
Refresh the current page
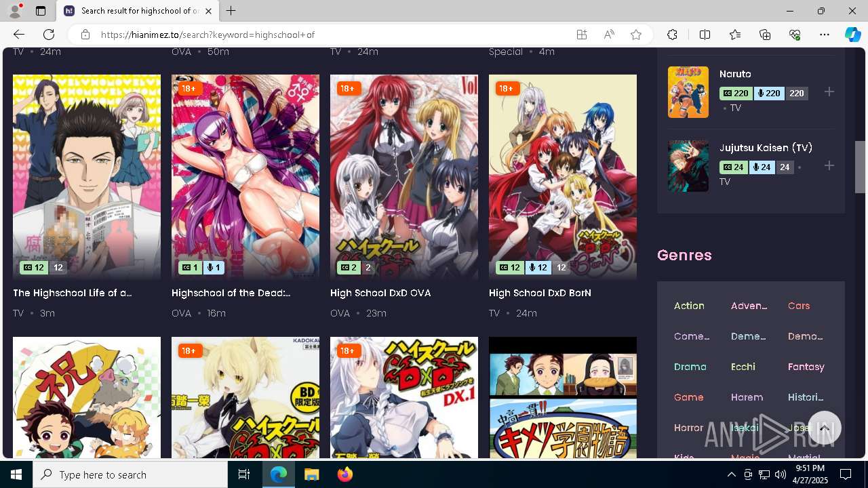pos(49,35)
